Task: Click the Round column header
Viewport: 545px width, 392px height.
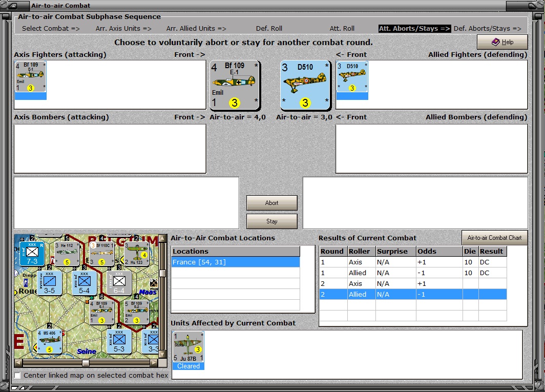Action: (333, 251)
